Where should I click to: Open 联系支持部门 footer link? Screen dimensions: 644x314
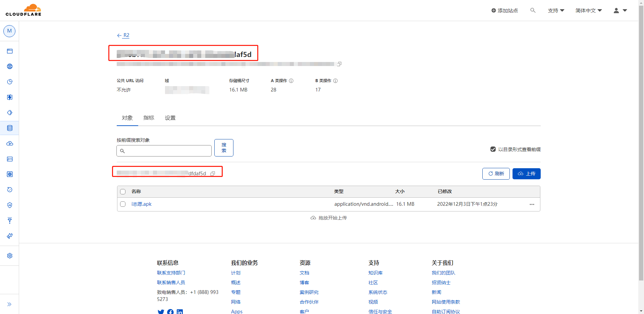coord(171,273)
